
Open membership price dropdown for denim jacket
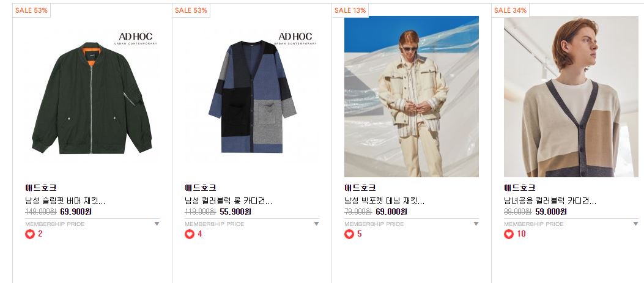476,224
